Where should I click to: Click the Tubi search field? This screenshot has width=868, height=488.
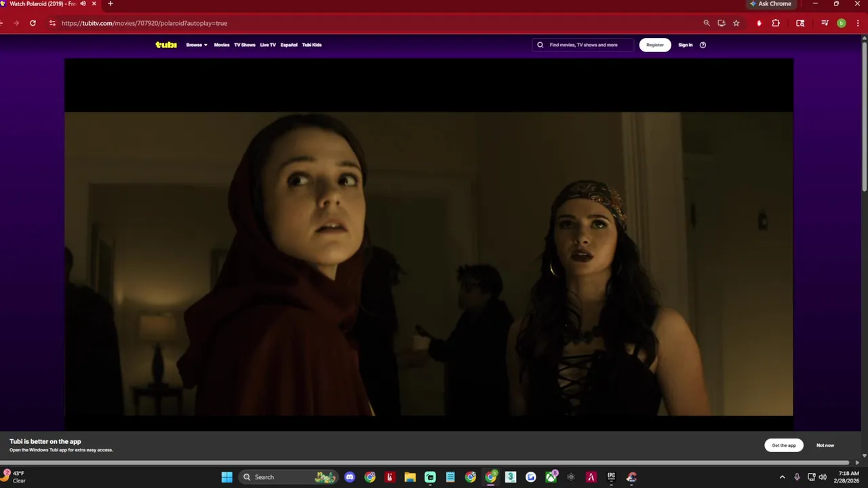[583, 45]
